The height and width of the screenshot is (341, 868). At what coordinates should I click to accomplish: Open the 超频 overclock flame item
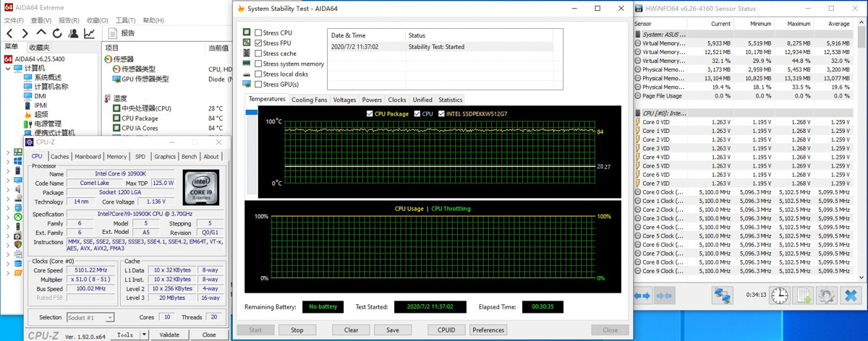click(x=41, y=115)
